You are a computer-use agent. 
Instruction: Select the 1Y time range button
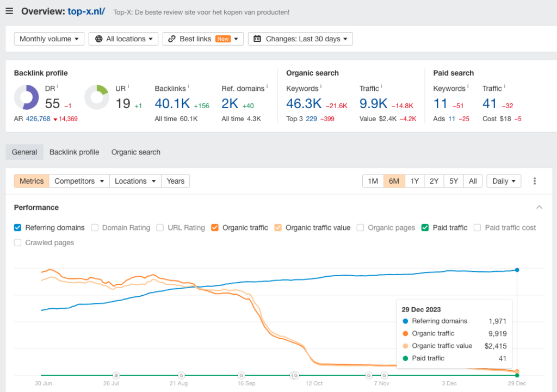(414, 181)
